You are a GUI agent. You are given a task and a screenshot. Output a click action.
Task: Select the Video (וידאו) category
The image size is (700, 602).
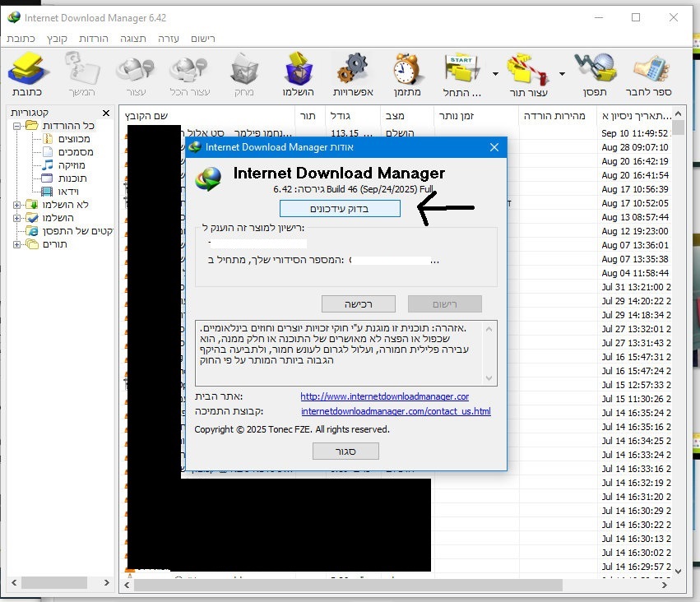tap(68, 192)
